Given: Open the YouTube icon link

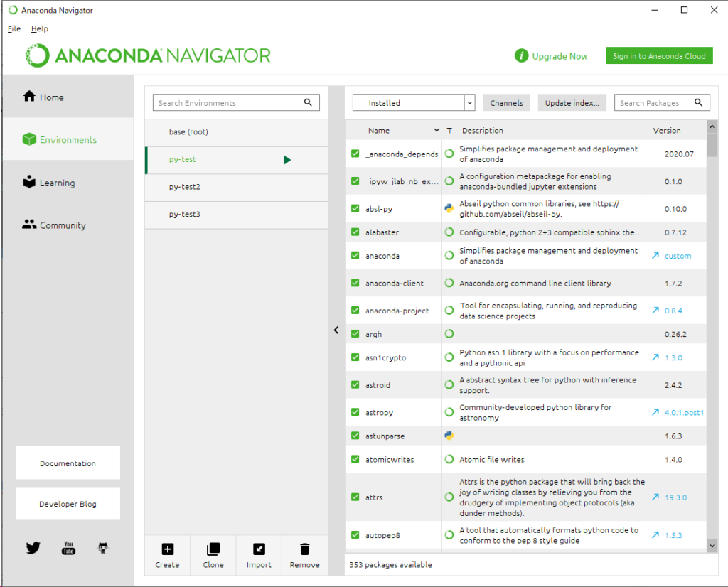Looking at the screenshot, I should coord(68,548).
